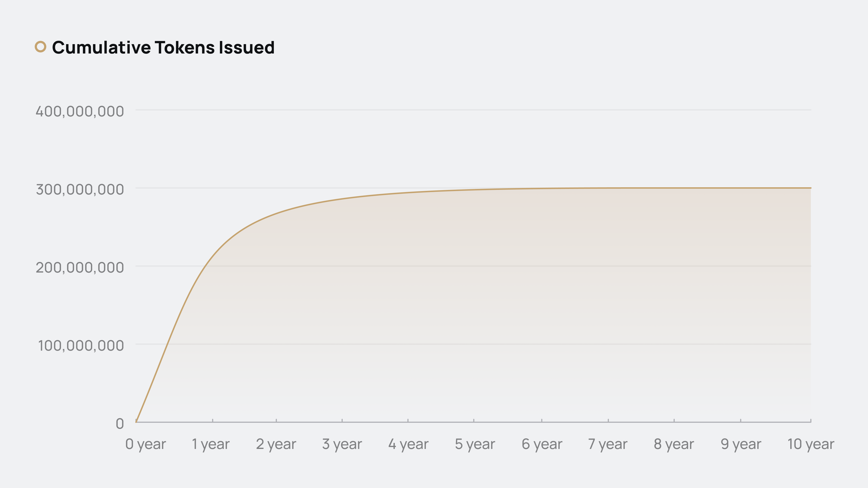Image resolution: width=868 pixels, height=488 pixels.
Task: Click the 10 year axis label
Action: (x=811, y=444)
